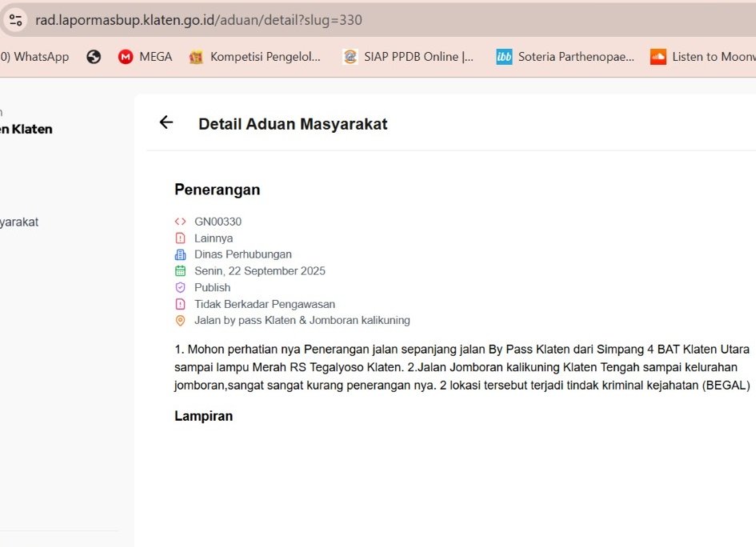This screenshot has width=756, height=547.
Task: Open the site information icon in the address bar
Action: tap(16, 20)
